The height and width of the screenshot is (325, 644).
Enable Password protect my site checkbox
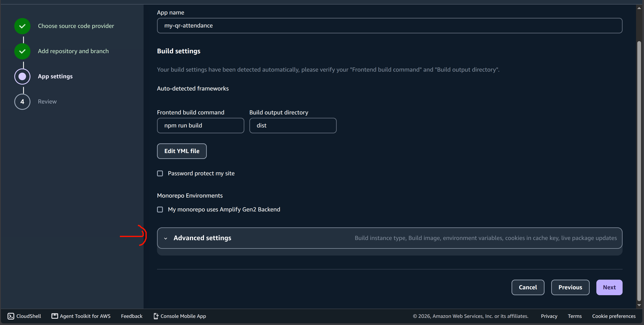click(160, 173)
